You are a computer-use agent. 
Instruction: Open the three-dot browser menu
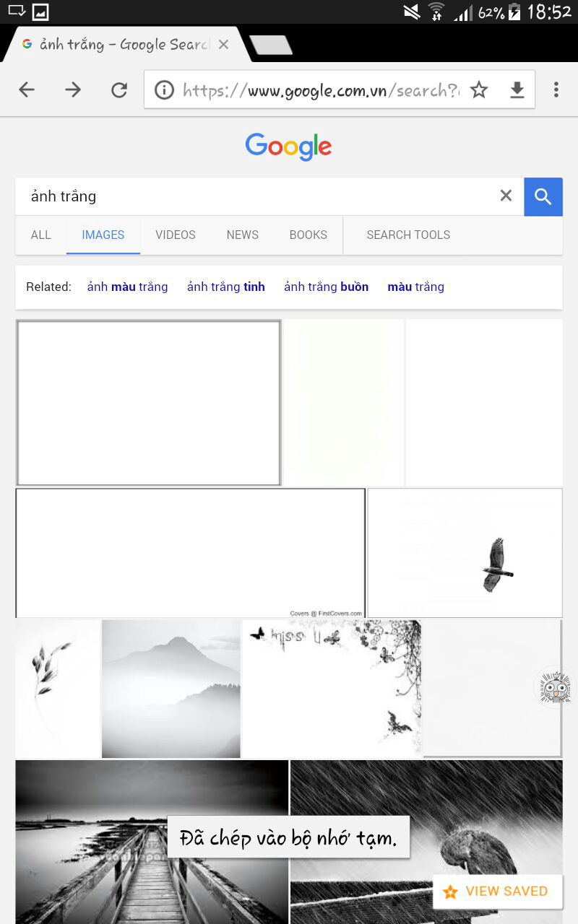[x=556, y=90]
